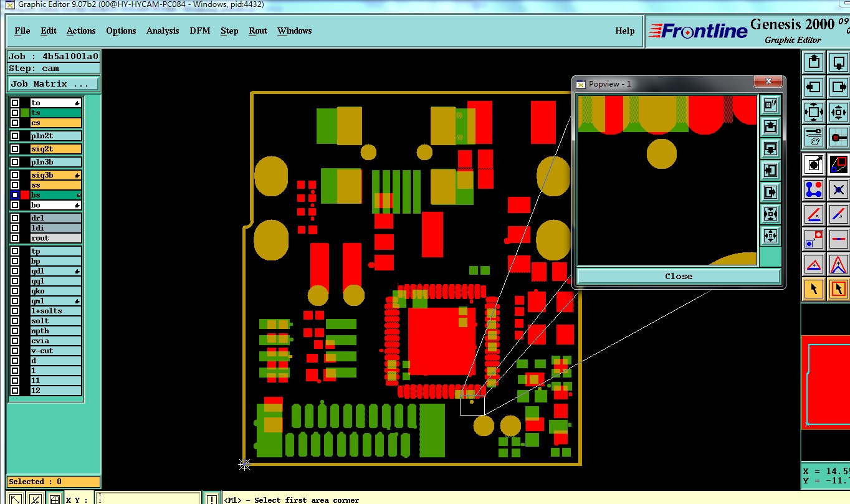
Task: Select the blue connected-nodes edit tool
Action: click(814, 189)
